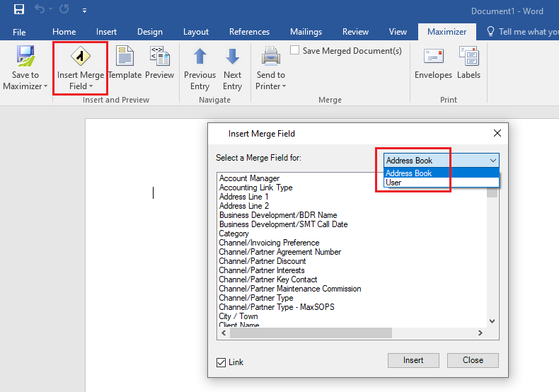Viewport: 559px width, 392px height.
Task: Open the Save to Maximizer dropdown arrow
Action: pos(45,86)
